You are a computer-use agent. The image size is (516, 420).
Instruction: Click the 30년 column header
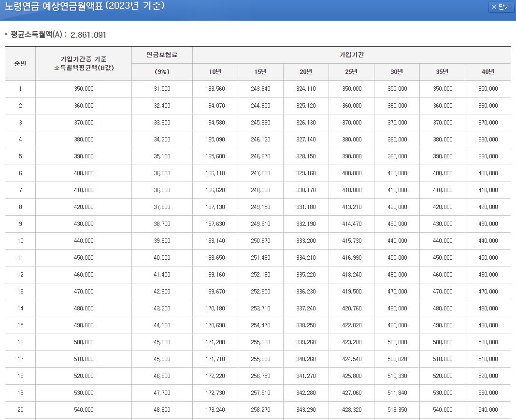click(x=397, y=71)
